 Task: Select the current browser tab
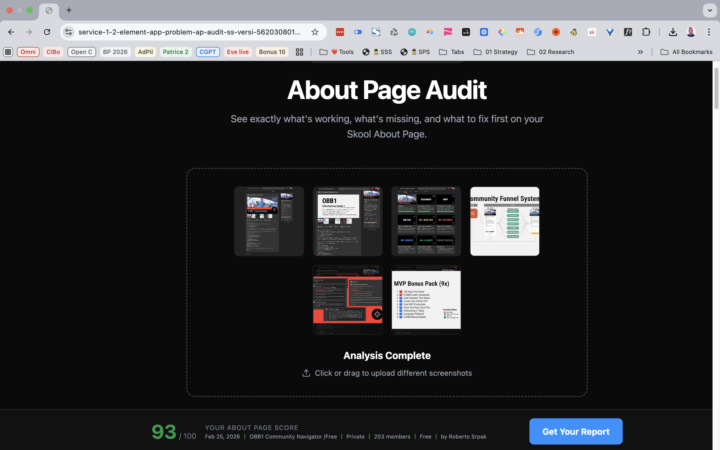coord(49,11)
